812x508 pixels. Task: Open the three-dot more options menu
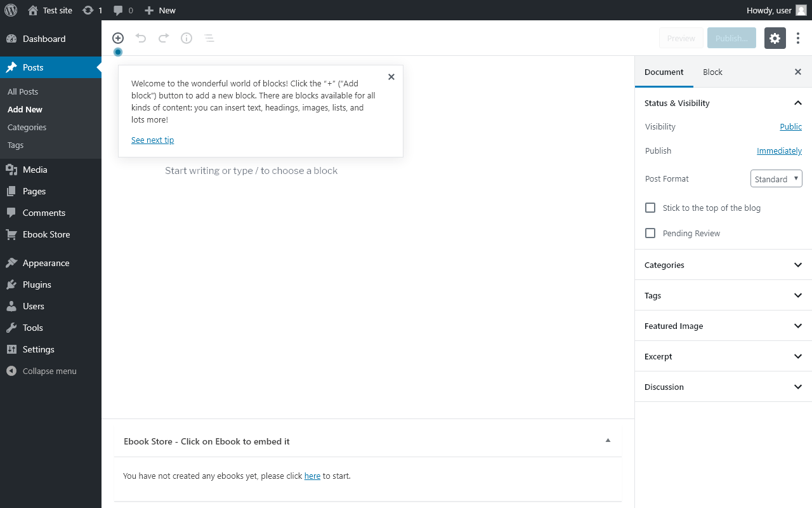tap(798, 38)
